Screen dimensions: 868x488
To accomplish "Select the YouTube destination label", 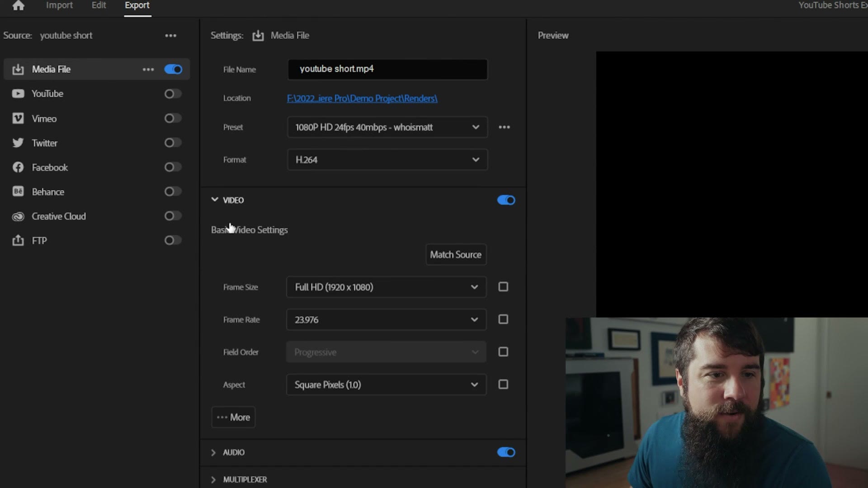I will 47,94.
